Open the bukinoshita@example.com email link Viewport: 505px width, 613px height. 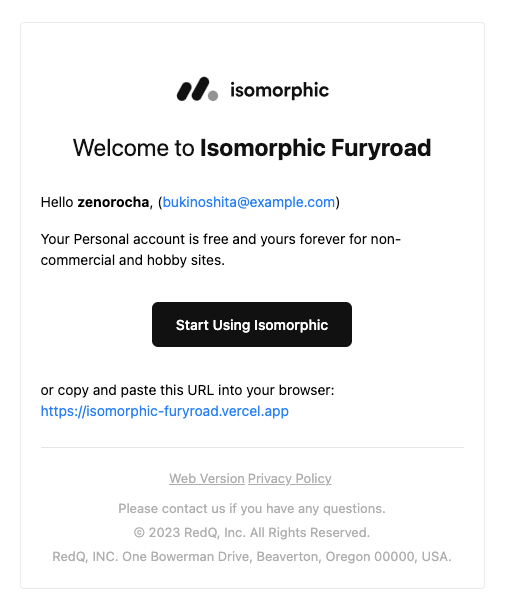tap(249, 202)
